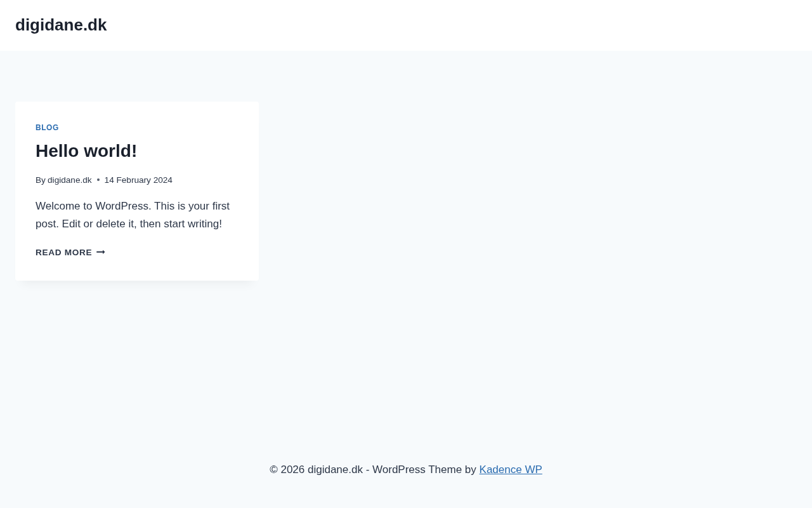Click the Welcome to WordPress excerpt text
This screenshot has height=508, width=812.
coord(133,215)
